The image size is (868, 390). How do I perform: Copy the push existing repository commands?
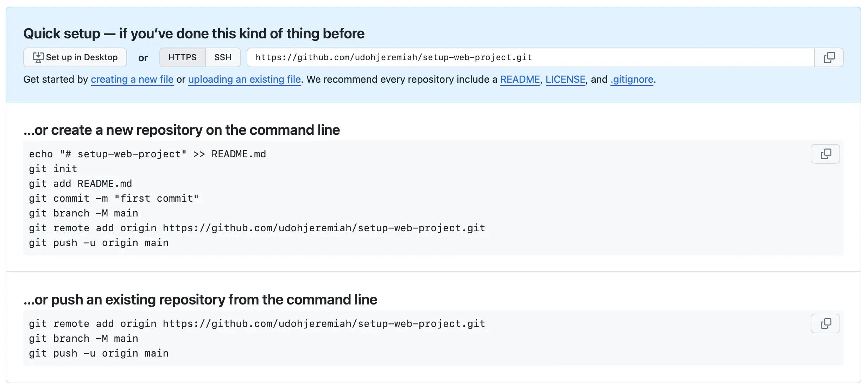[825, 323]
